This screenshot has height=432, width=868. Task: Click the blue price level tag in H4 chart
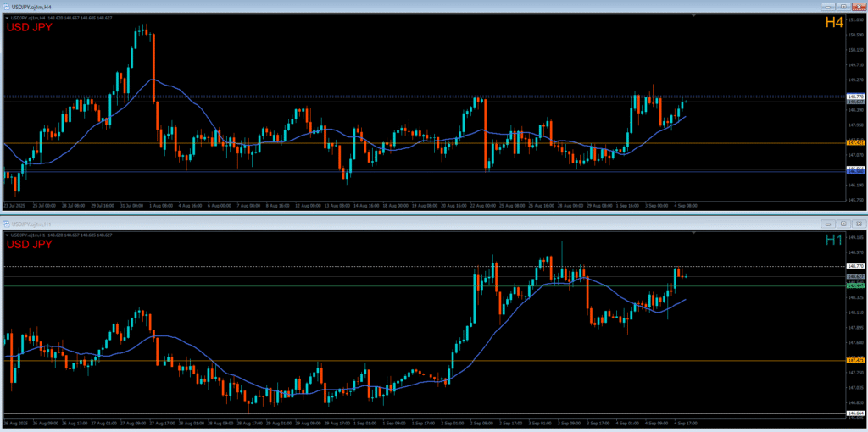tap(856, 171)
